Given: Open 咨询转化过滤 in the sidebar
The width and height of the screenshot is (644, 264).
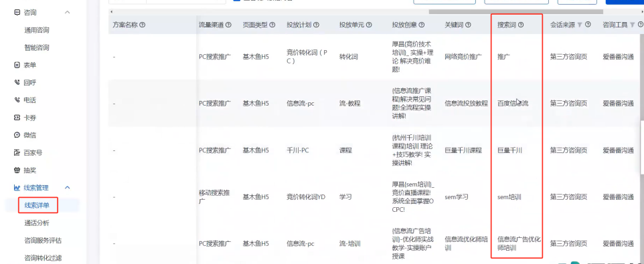Looking at the screenshot, I should pyautogui.click(x=43, y=258).
